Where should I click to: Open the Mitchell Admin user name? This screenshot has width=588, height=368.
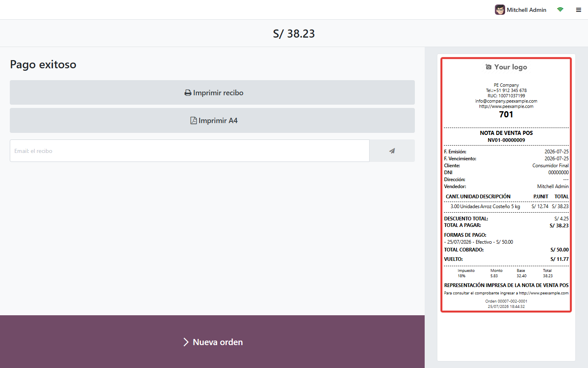pos(526,10)
